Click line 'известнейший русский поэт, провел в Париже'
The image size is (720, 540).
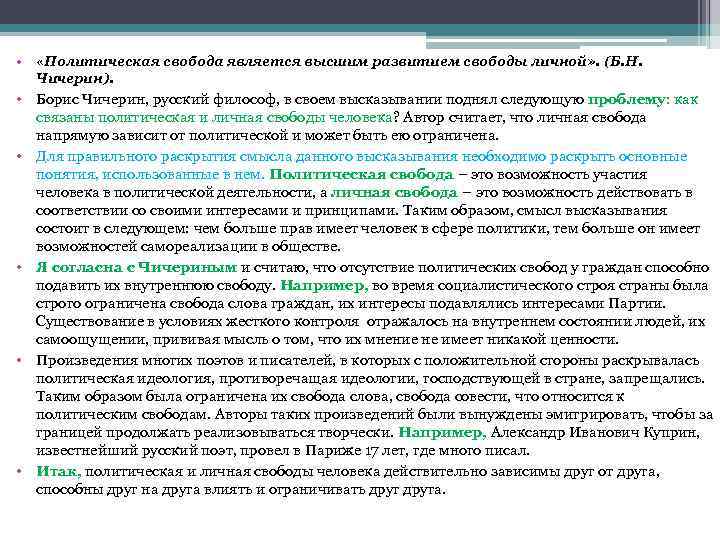(x=283, y=450)
